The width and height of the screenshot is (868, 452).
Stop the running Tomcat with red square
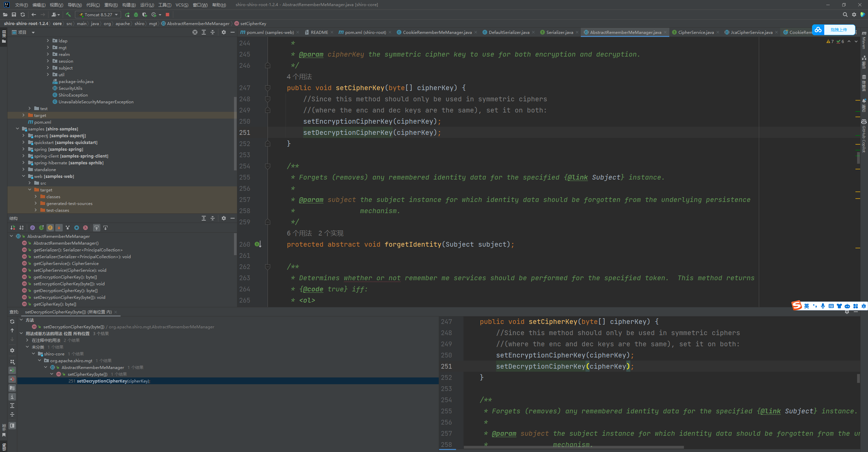tap(167, 15)
